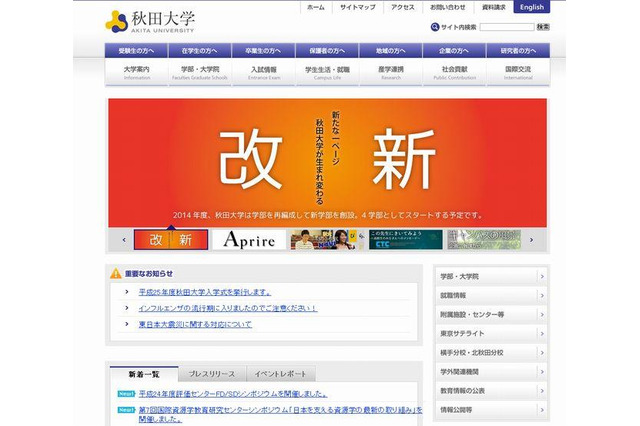
Task: Open 産学連携 Research menu
Action: coord(391,73)
